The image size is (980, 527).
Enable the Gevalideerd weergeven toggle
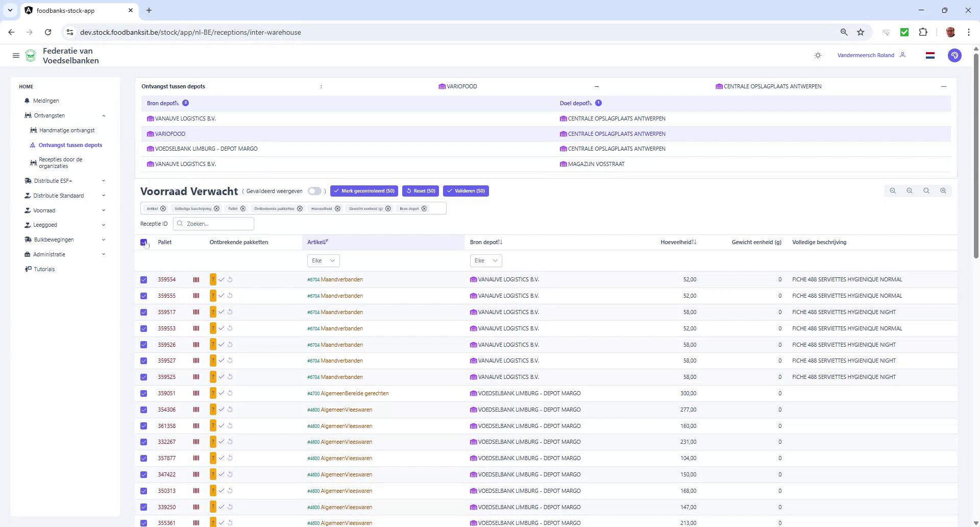click(314, 190)
